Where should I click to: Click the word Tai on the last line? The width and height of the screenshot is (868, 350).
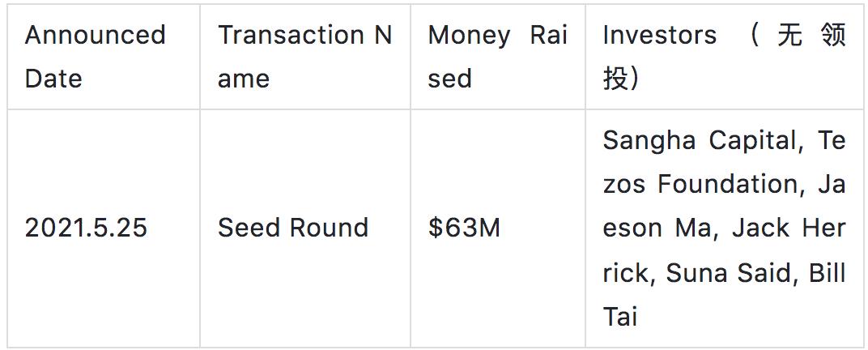[619, 317]
